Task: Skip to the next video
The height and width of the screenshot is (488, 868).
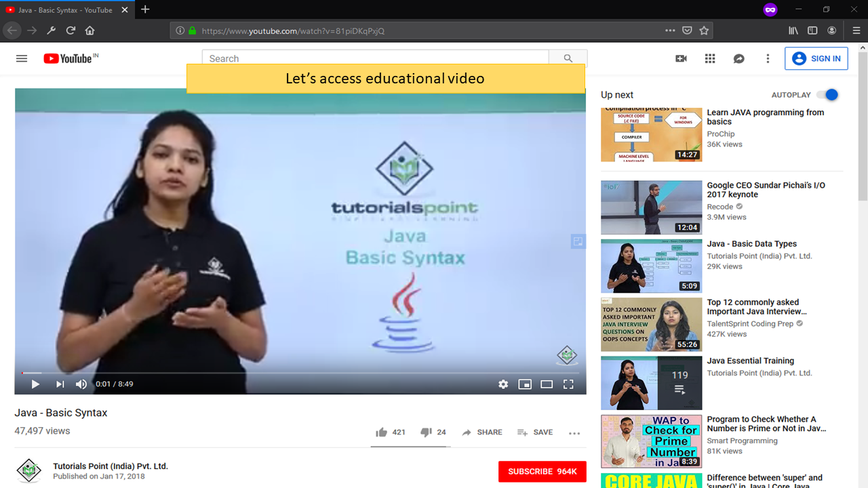Action: click(x=60, y=384)
